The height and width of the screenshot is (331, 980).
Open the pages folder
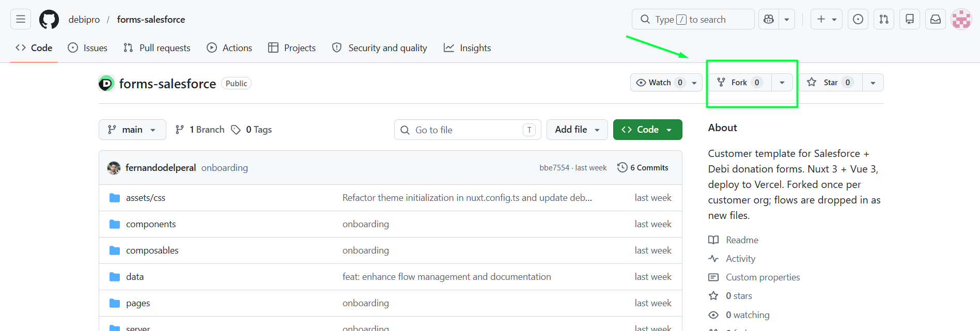pyautogui.click(x=138, y=303)
